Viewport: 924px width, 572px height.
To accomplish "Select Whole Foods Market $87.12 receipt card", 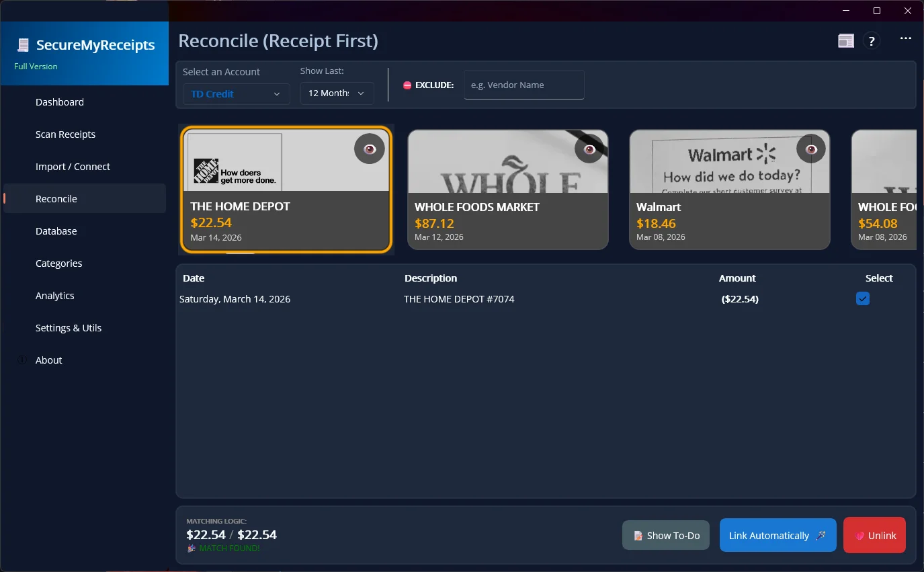I will coord(508,190).
